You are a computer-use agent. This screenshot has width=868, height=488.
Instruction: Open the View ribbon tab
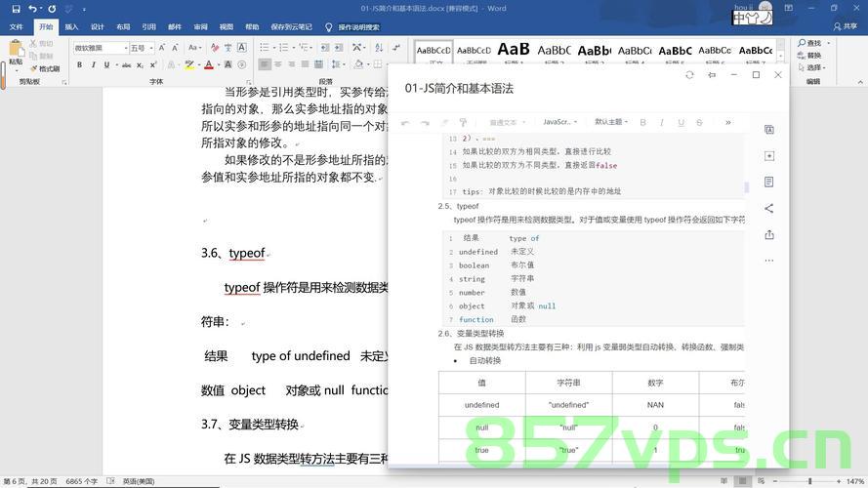pos(226,26)
